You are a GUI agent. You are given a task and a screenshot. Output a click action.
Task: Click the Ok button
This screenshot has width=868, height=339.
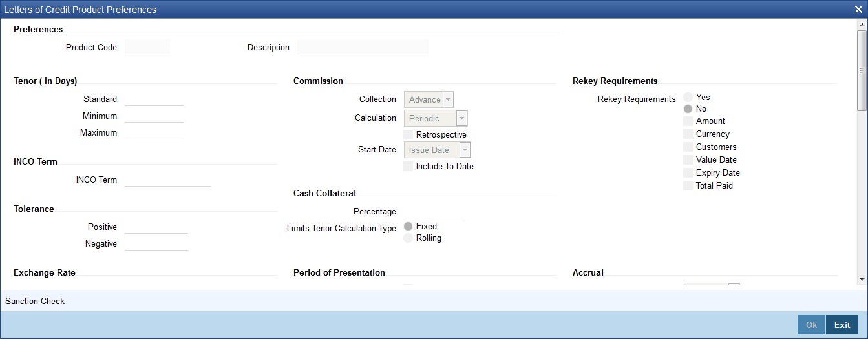(811, 325)
